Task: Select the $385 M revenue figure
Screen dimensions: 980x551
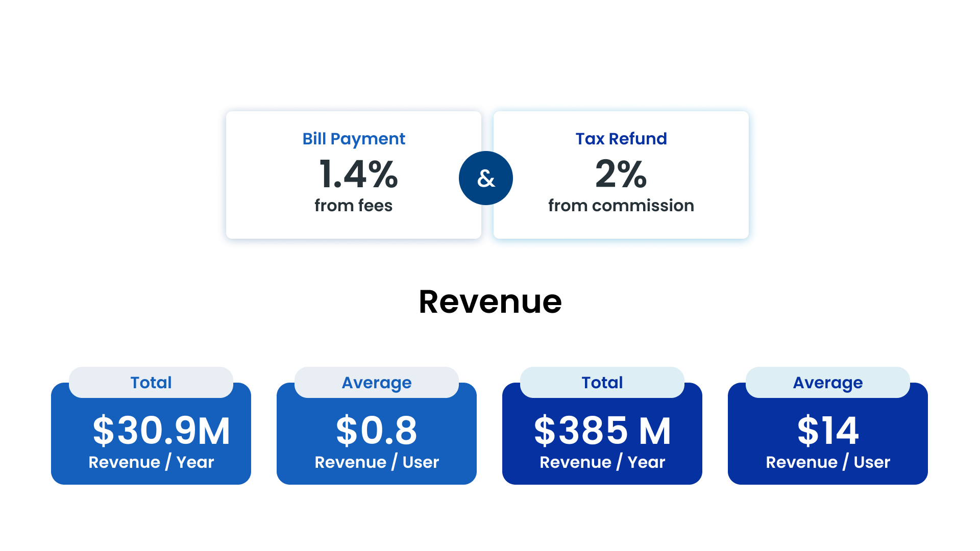Action: click(602, 431)
